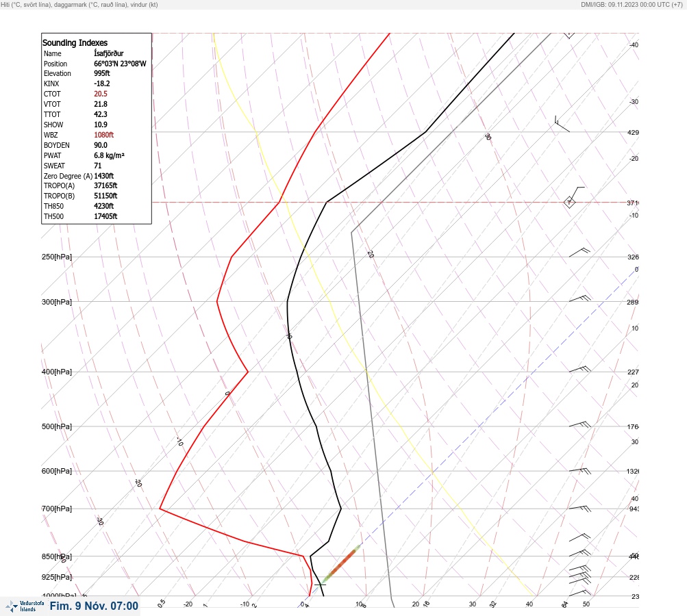Click the 'Sounding Indexes' title
Viewport: 687px width, 616px height.
click(75, 43)
